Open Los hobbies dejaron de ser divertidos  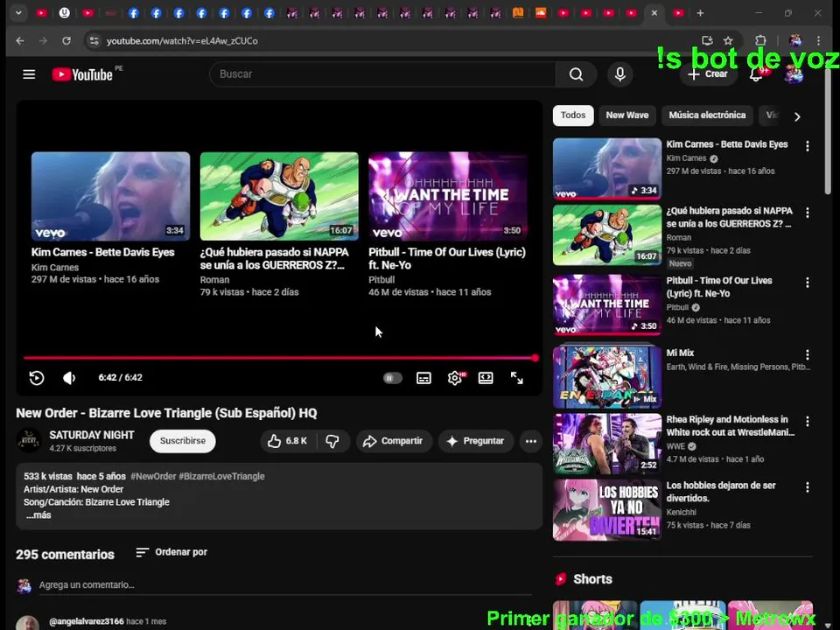point(720,492)
